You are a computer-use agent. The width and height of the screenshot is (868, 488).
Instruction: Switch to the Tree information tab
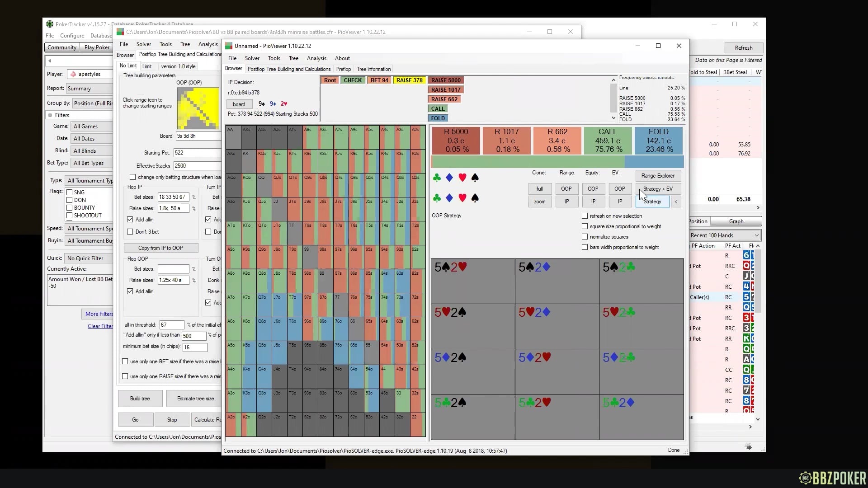tap(373, 69)
